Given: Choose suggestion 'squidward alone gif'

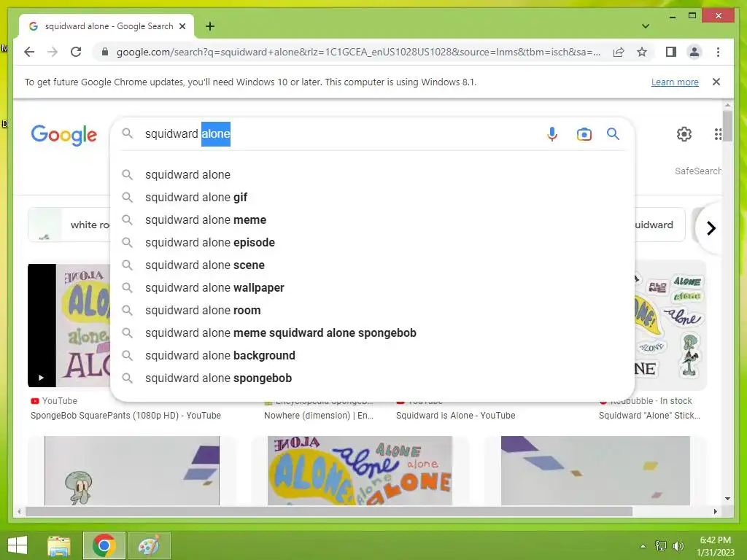Looking at the screenshot, I should (373, 197).
